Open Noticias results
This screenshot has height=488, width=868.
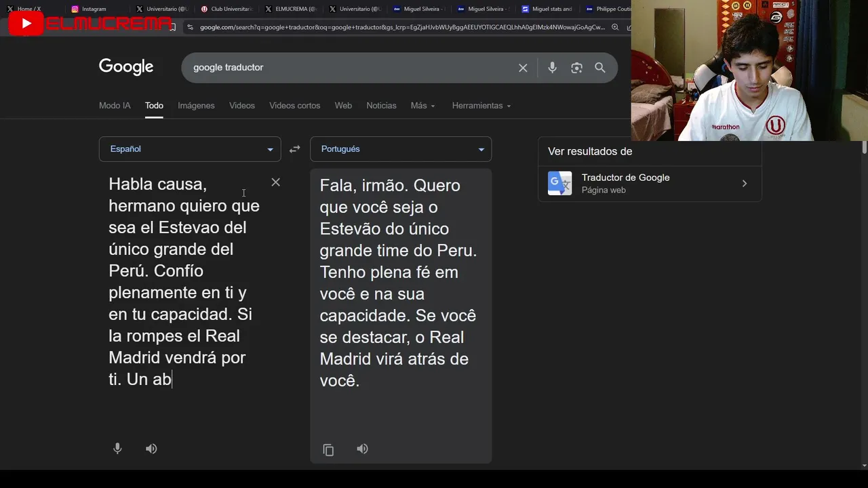click(x=381, y=106)
